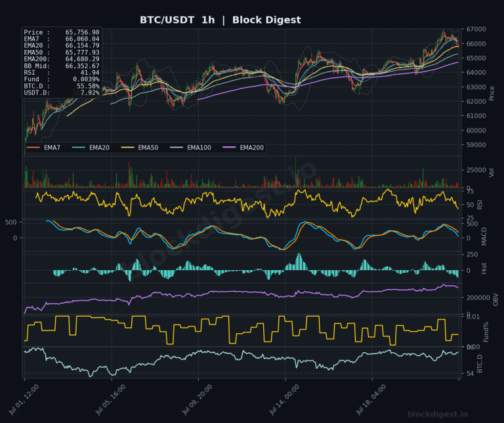Click the 66000 price axis tick
This screenshot has width=504, height=423.
click(476, 43)
